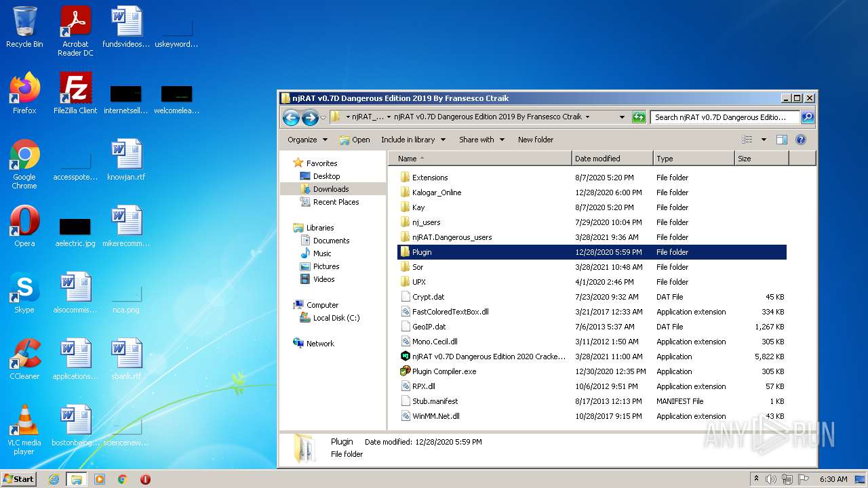Click the Chrome taskbar icon

pos(123,479)
